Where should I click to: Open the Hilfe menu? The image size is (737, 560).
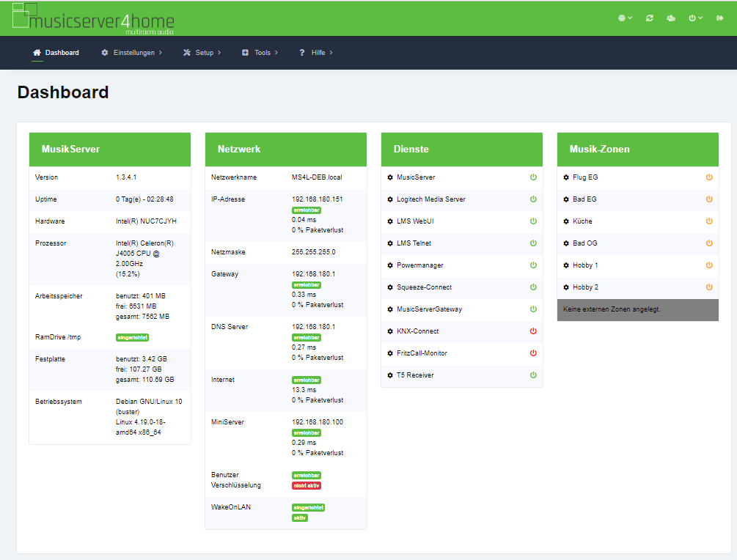tap(316, 53)
